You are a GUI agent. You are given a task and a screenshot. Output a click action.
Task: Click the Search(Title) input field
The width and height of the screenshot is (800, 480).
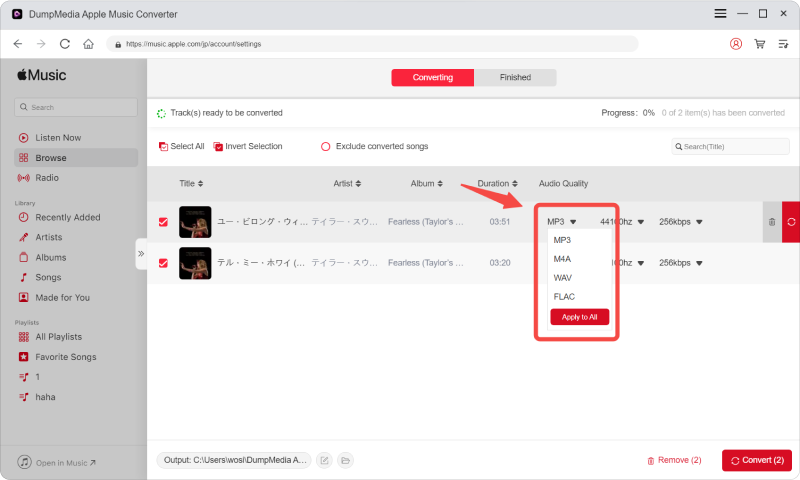(x=733, y=147)
